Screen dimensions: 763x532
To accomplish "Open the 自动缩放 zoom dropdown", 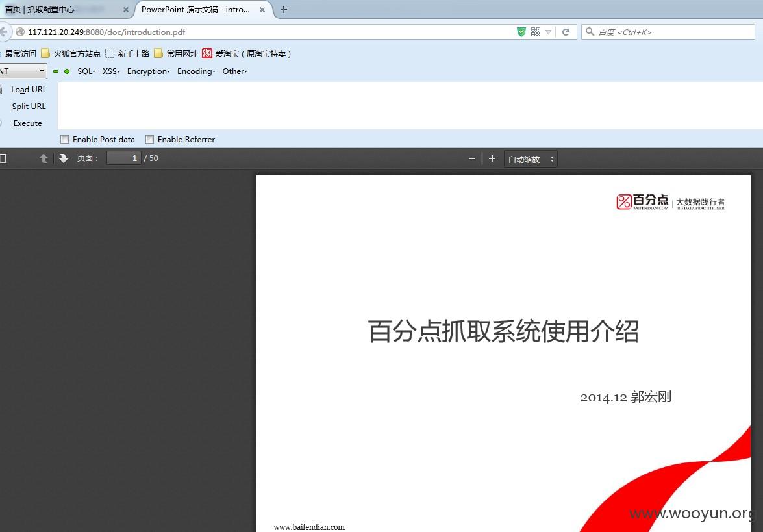I will (531, 159).
